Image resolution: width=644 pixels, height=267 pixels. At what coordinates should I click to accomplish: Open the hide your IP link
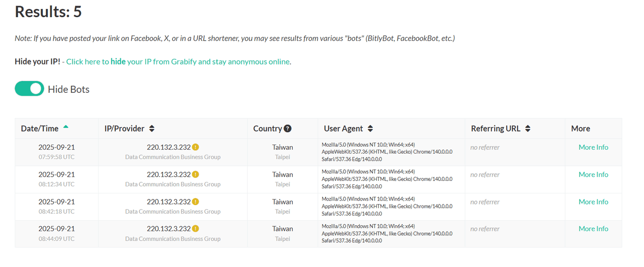(179, 61)
